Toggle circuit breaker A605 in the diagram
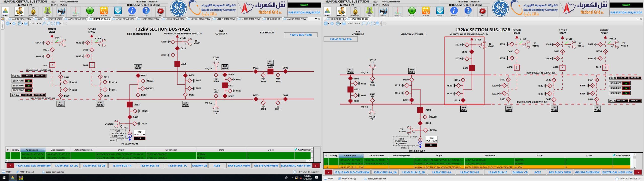644x181 pixels. click(x=177, y=64)
